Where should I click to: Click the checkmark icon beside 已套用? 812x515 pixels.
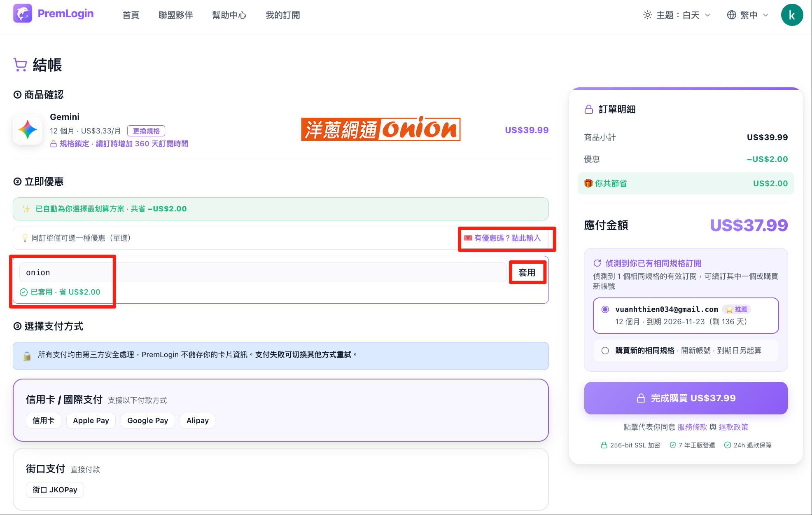pos(24,292)
